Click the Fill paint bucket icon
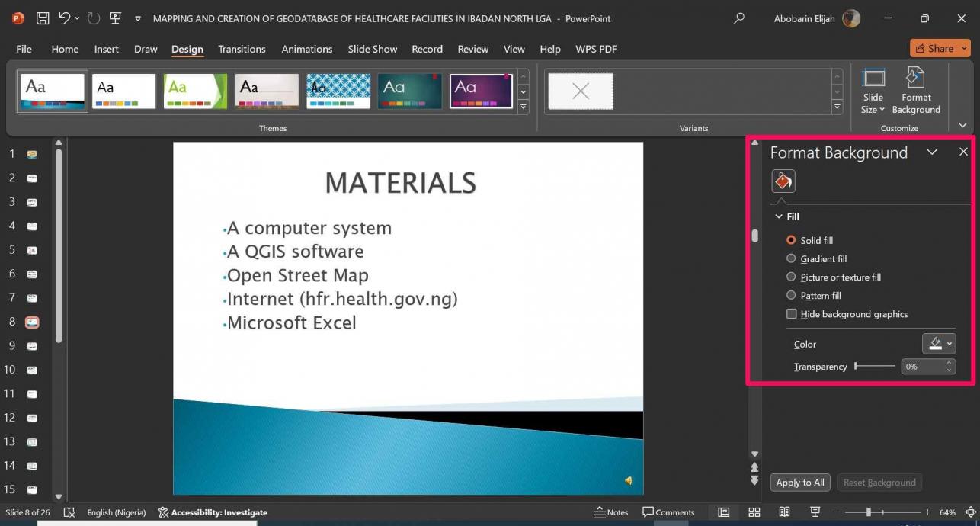This screenshot has width=980, height=526. tap(783, 181)
